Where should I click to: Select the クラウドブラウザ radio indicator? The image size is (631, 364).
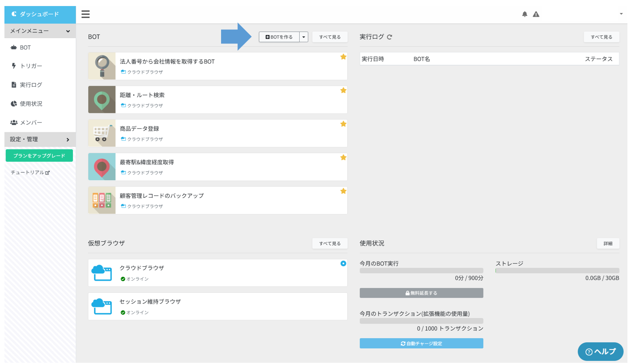click(x=343, y=264)
